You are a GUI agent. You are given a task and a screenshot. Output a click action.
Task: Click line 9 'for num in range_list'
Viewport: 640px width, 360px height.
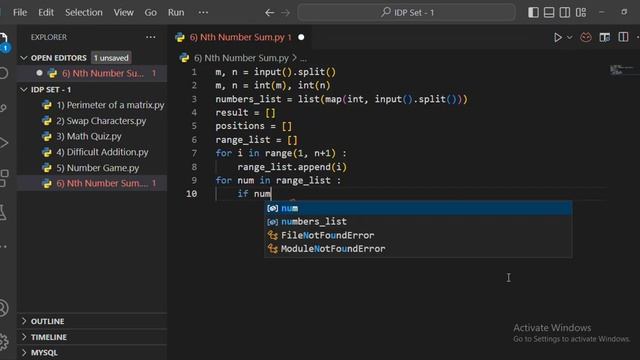tap(278, 180)
